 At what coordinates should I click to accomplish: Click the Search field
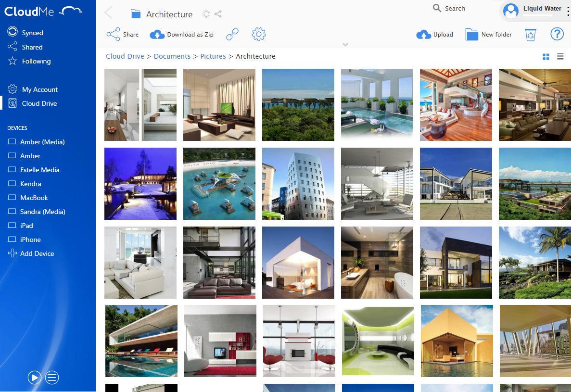pyautogui.click(x=449, y=8)
